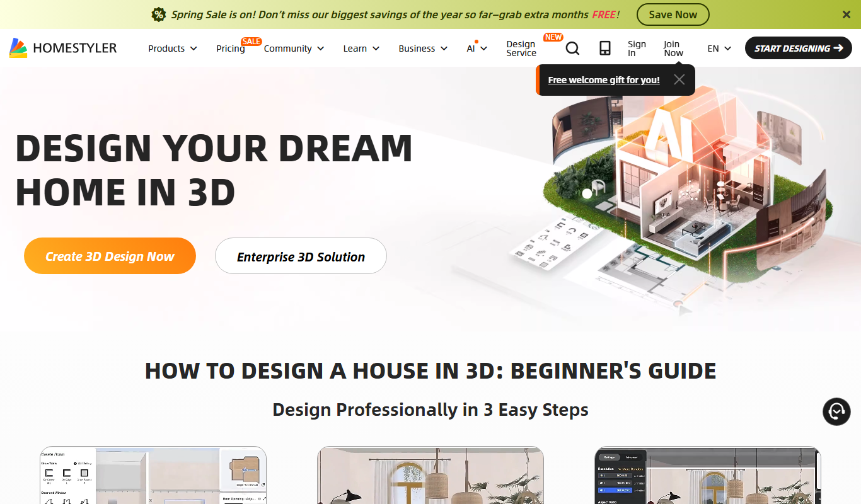
Task: Expand the Community dropdown
Action: (294, 49)
